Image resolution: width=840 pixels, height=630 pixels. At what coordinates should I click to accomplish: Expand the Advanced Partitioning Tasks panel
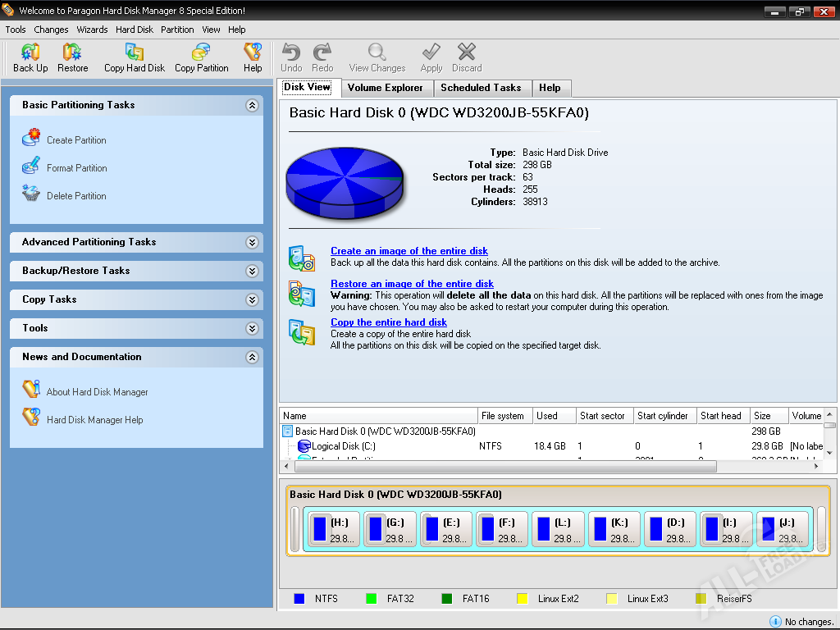pyautogui.click(x=252, y=243)
